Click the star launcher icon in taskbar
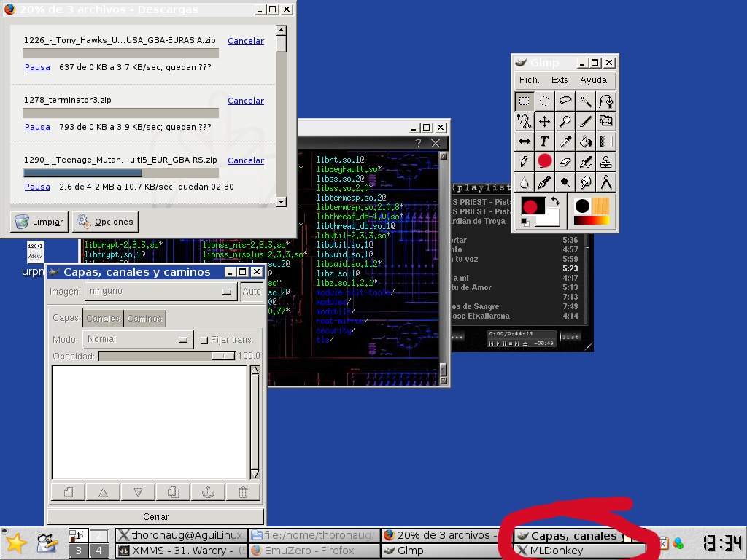The width and height of the screenshot is (747, 560). 15,543
